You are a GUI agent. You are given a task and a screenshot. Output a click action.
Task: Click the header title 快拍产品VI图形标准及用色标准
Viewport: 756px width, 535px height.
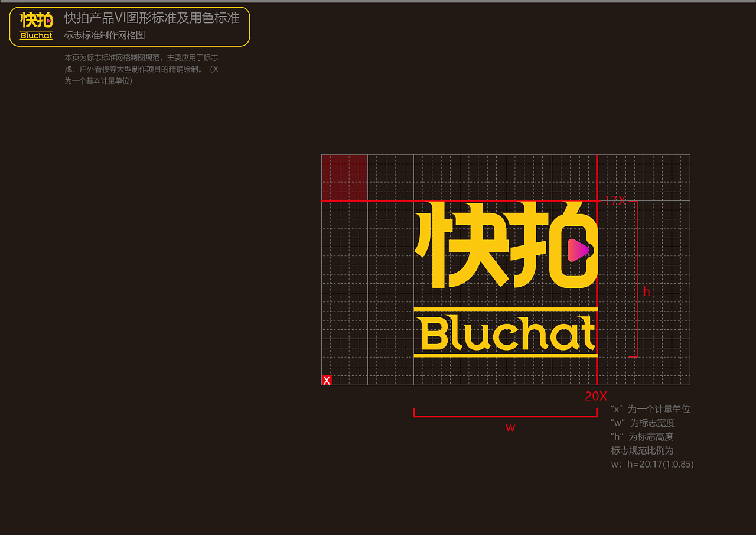point(152,18)
